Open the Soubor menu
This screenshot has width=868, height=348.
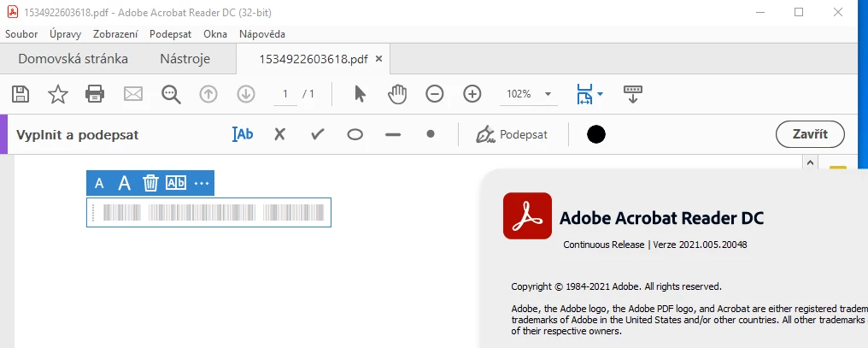click(x=21, y=34)
